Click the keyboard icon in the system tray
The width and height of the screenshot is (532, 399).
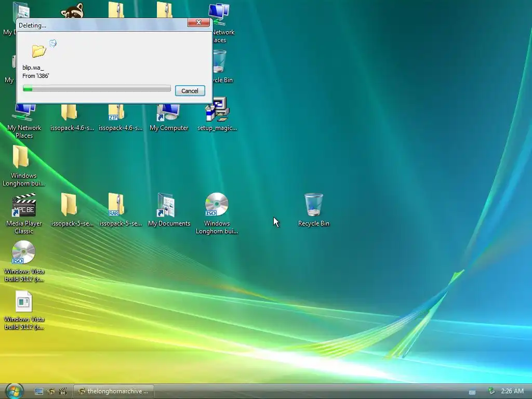point(472,392)
